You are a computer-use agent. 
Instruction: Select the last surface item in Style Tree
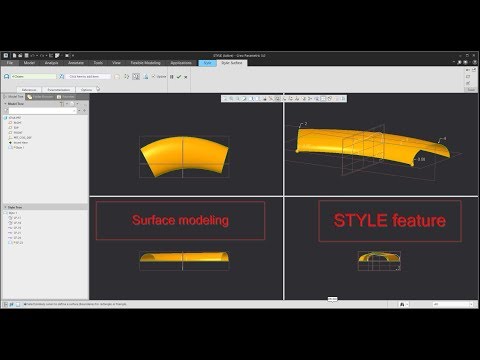[x=16, y=243]
